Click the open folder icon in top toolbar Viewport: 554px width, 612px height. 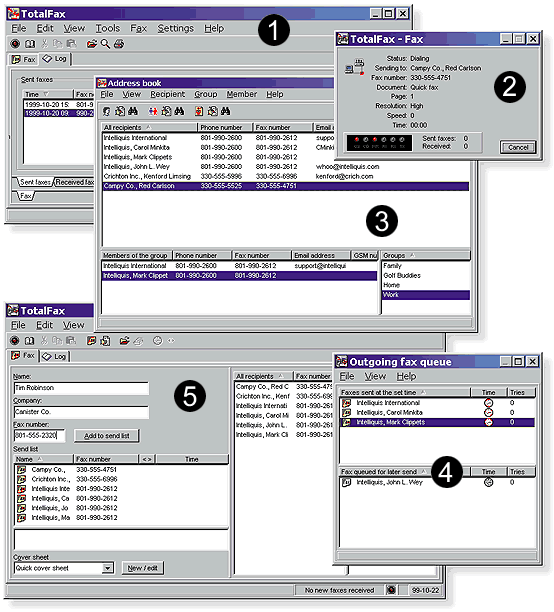tap(92, 44)
